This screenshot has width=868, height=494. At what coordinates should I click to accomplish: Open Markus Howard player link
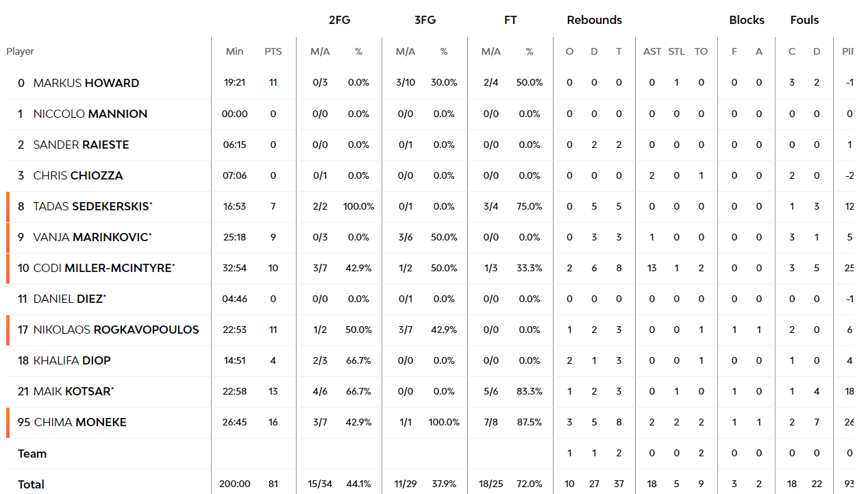pos(86,83)
